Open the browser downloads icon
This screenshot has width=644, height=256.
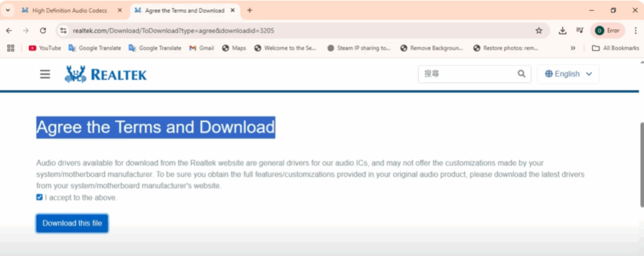point(563,30)
